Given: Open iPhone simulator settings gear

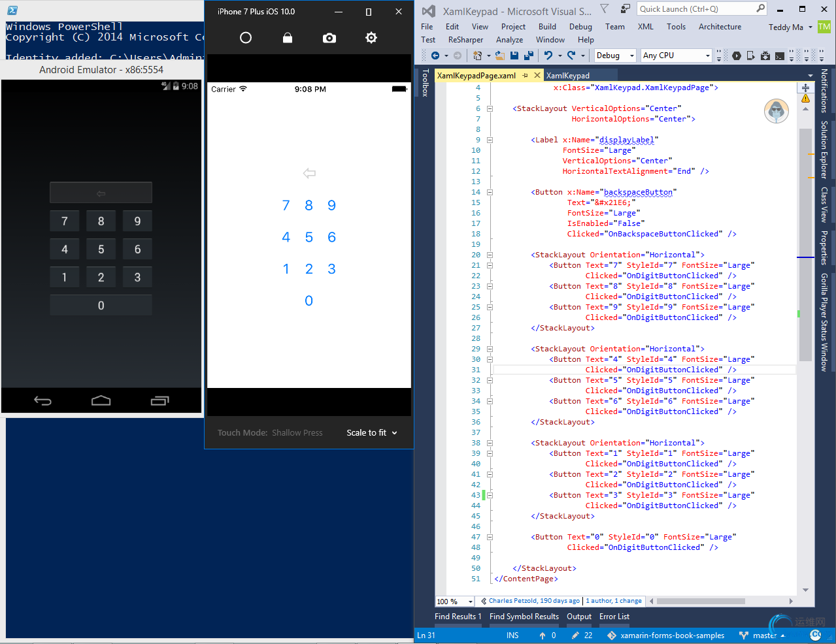Looking at the screenshot, I should click(x=371, y=38).
